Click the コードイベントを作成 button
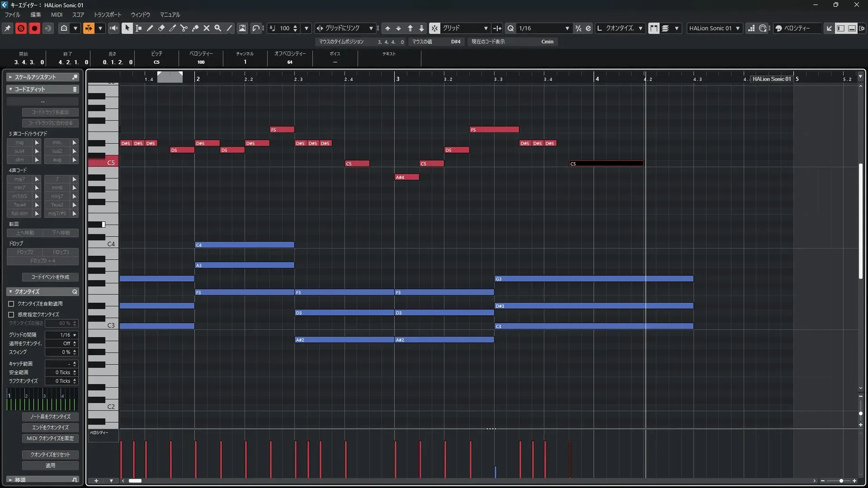This screenshot has height=488, width=868. (x=50, y=277)
